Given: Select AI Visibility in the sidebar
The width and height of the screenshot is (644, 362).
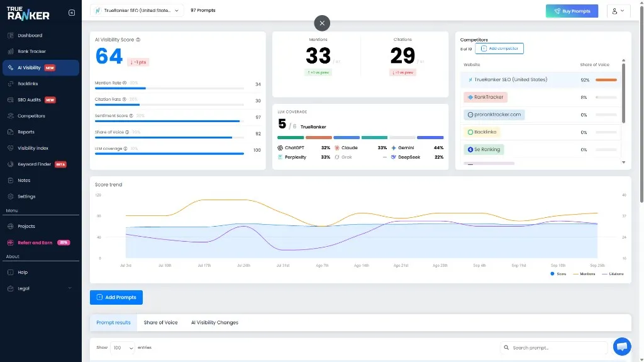Looking at the screenshot, I should point(40,68).
